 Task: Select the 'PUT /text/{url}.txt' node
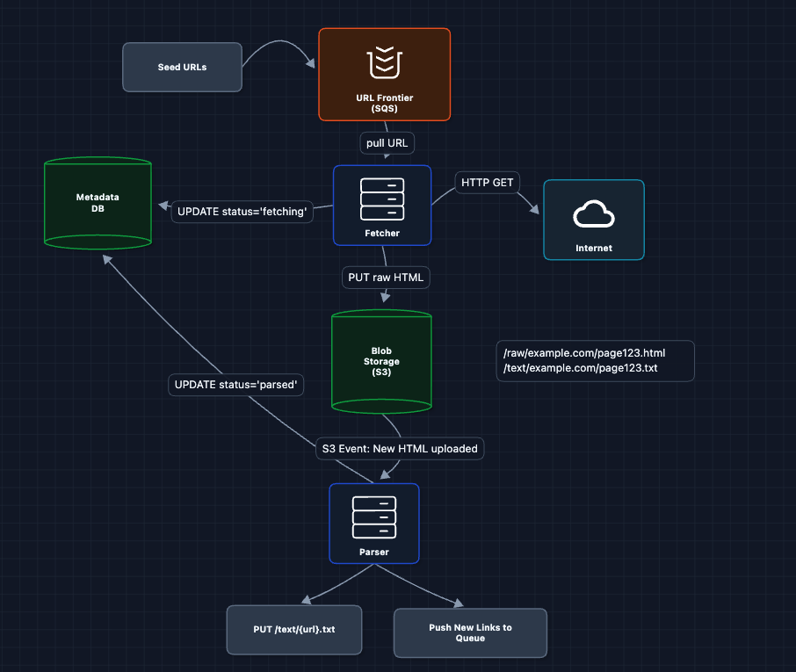click(x=293, y=630)
